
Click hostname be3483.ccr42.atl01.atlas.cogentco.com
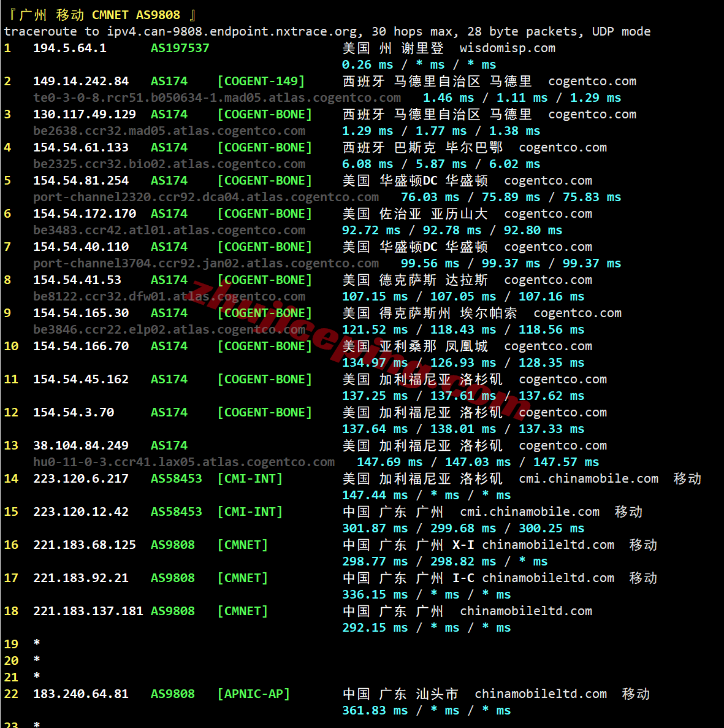(x=169, y=230)
